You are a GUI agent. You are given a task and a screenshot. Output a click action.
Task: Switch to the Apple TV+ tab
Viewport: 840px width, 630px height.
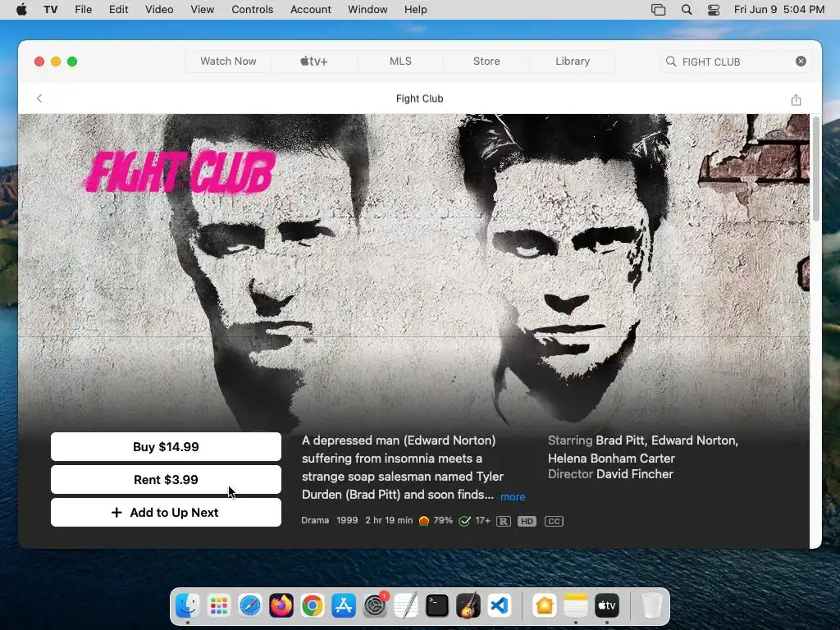[x=314, y=61]
